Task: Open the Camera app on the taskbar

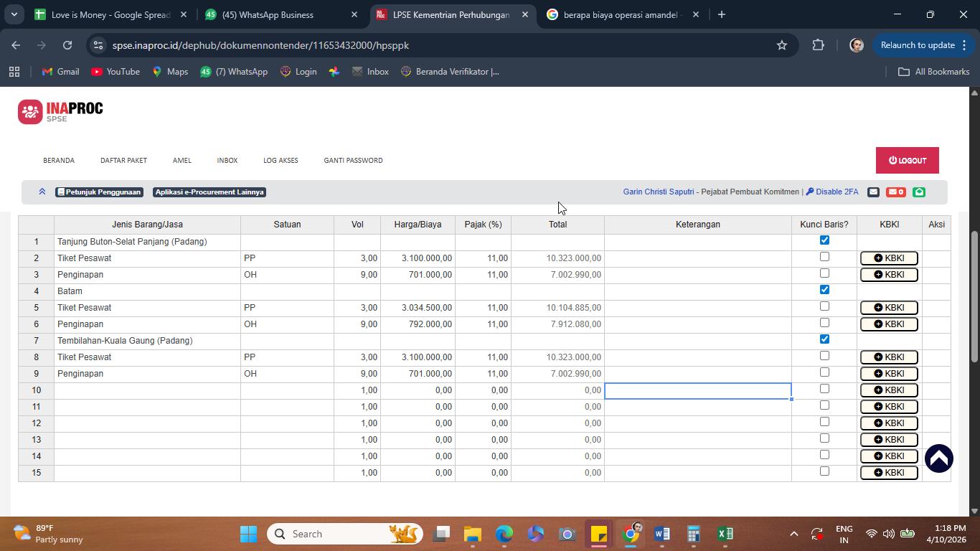Action: [567, 534]
